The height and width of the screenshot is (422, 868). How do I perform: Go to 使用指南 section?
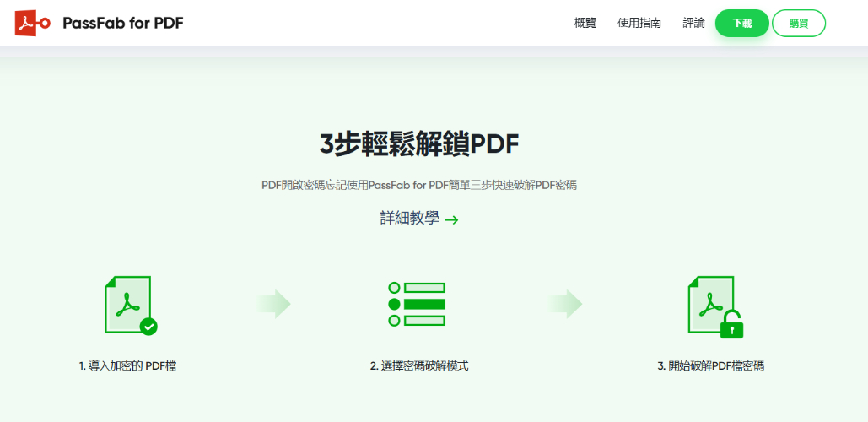pyautogui.click(x=639, y=24)
